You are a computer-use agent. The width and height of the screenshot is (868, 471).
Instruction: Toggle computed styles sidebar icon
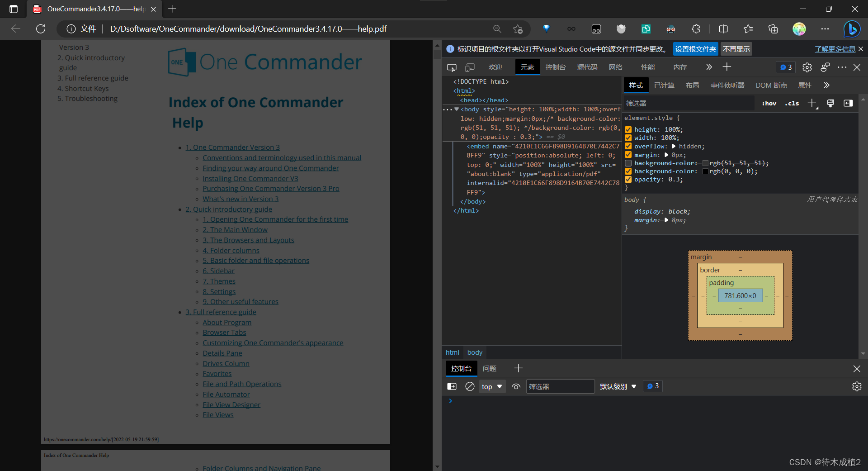tap(848, 103)
